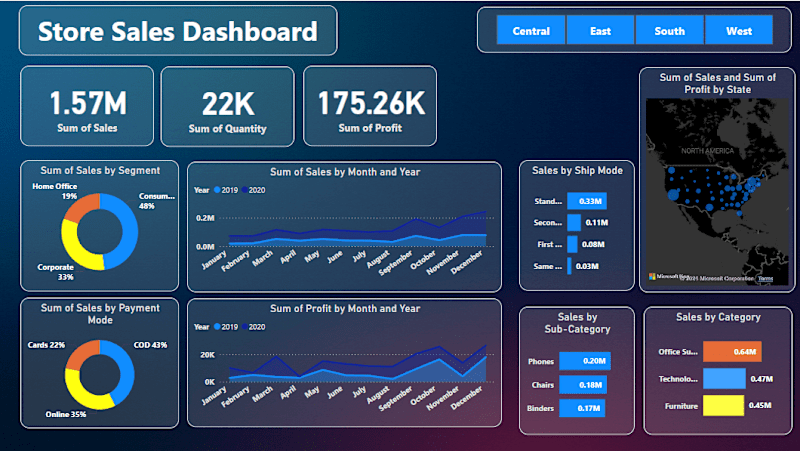Click the large California bubble on the map
Viewport: 800px width, 451px height.
pyautogui.click(x=673, y=194)
